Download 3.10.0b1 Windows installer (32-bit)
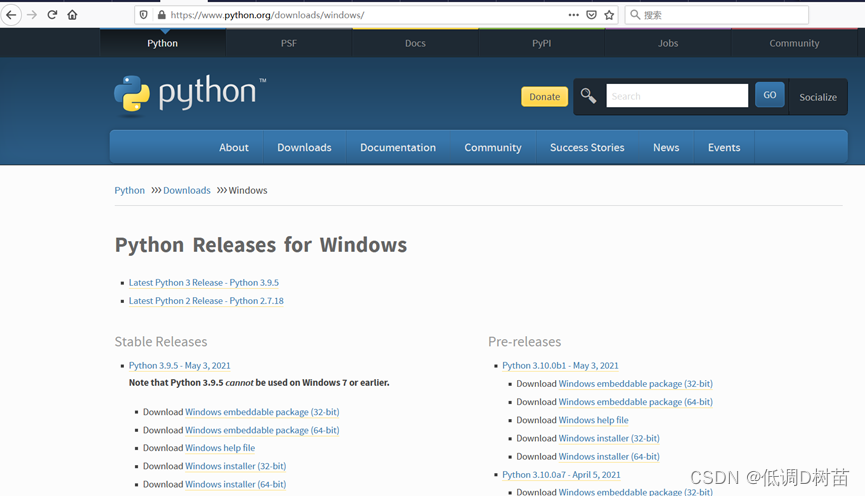The width and height of the screenshot is (865, 496). coord(609,438)
